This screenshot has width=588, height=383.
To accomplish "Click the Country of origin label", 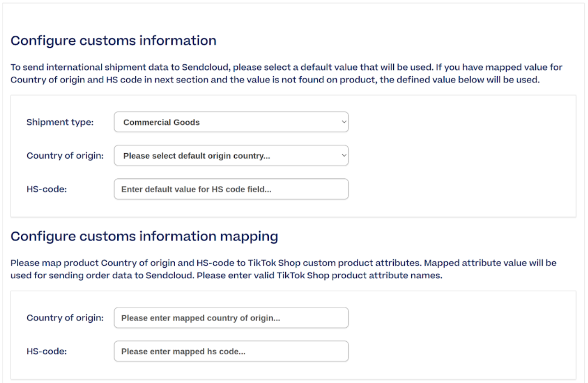I will [65, 155].
